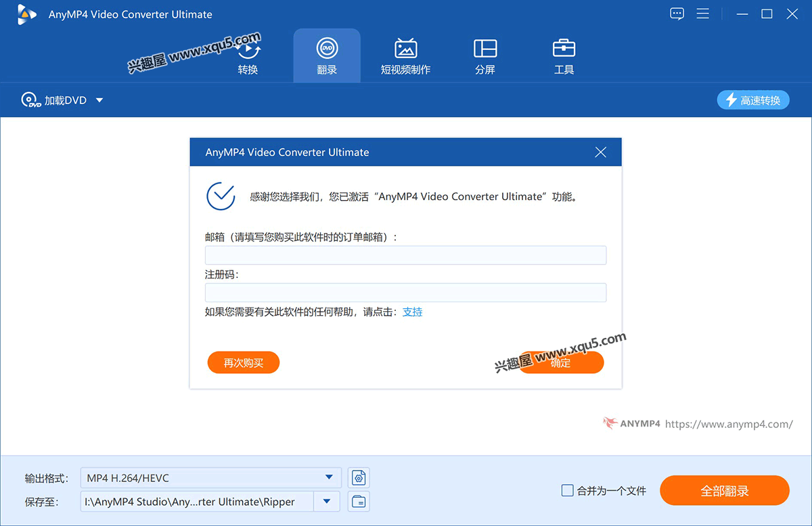
Task: Click the feedback message icon in title bar
Action: (x=677, y=14)
